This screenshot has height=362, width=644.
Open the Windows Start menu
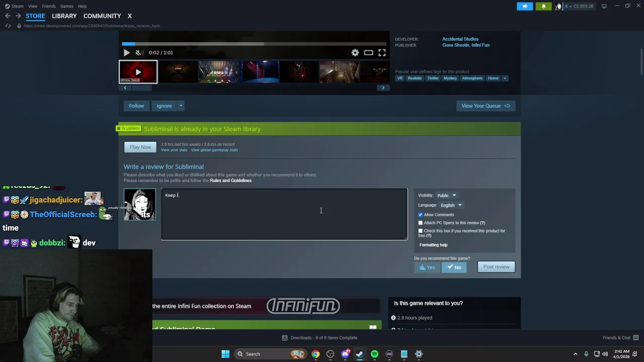(225, 354)
